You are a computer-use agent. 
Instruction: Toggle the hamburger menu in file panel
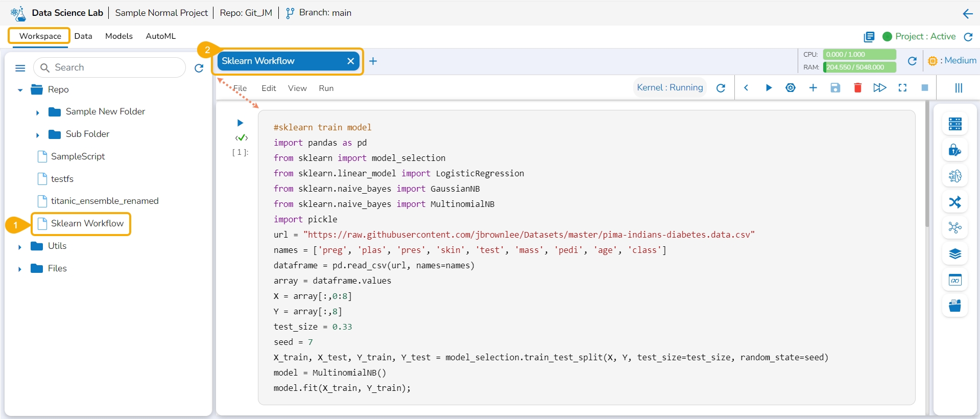coord(20,68)
